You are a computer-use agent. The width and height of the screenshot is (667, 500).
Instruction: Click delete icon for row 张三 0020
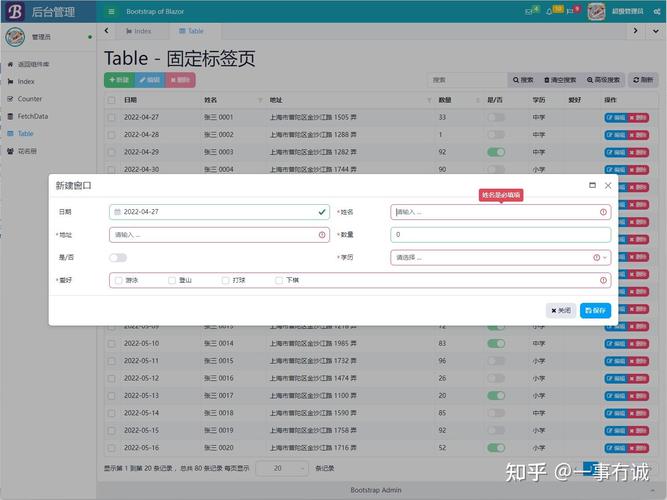coord(638,448)
